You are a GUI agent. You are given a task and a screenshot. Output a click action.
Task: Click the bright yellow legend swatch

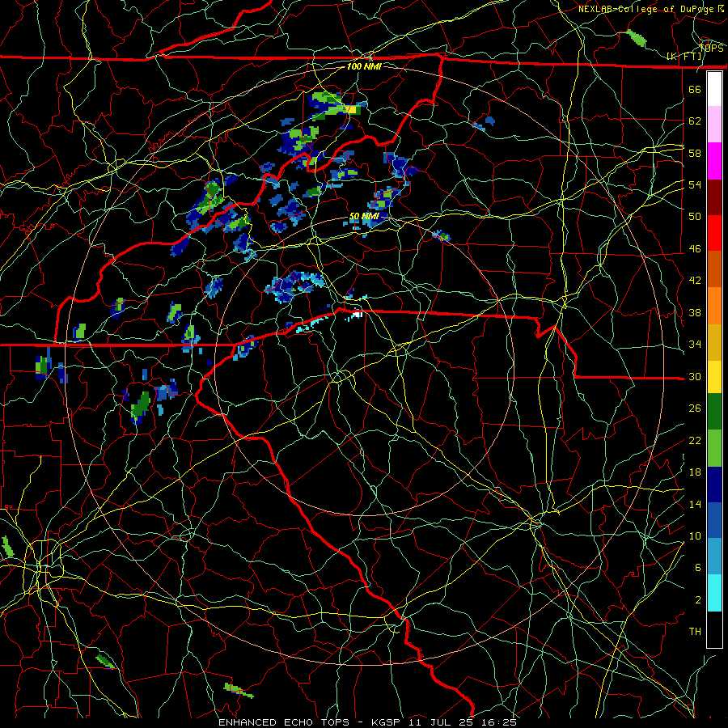(x=714, y=377)
